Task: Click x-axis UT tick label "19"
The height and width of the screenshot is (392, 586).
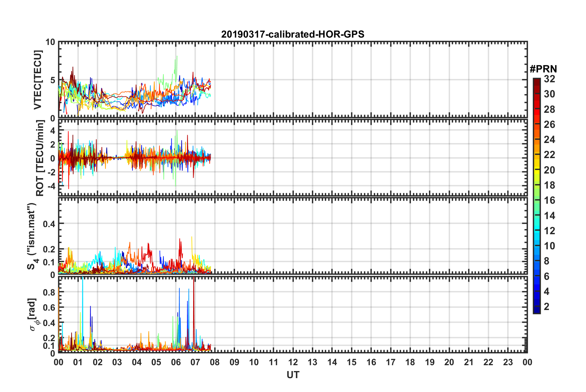Action: pyautogui.click(x=430, y=362)
